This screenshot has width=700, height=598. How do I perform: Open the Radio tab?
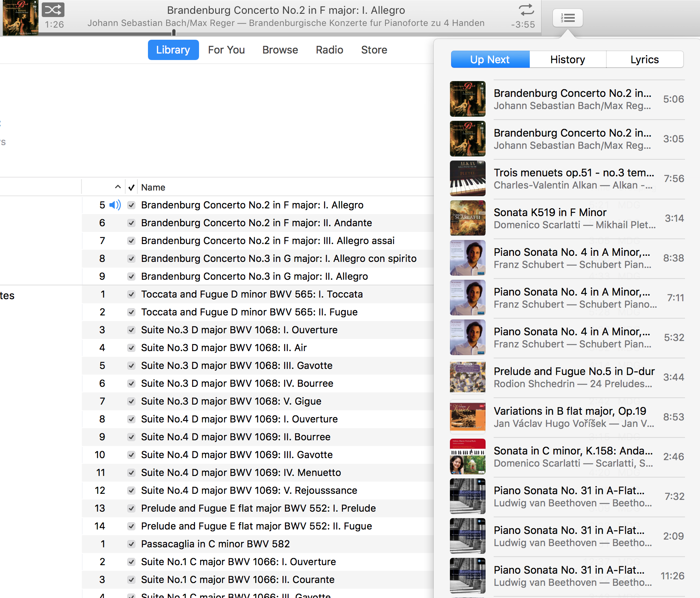[330, 50]
